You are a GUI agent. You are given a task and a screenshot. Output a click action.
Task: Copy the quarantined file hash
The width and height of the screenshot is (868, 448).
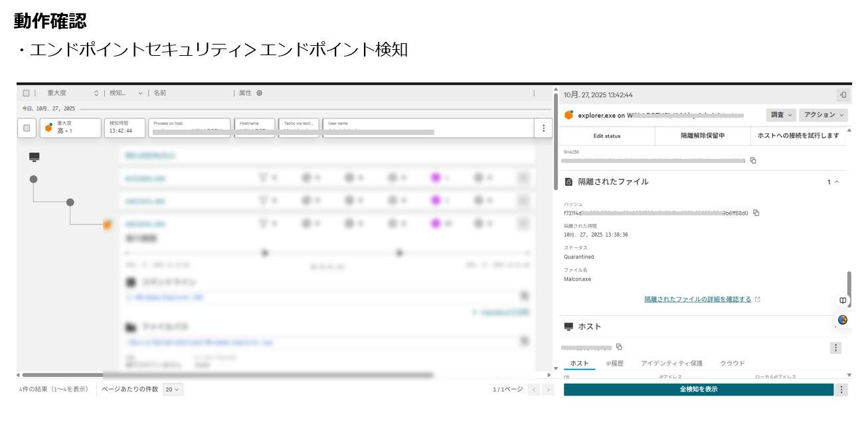(756, 213)
